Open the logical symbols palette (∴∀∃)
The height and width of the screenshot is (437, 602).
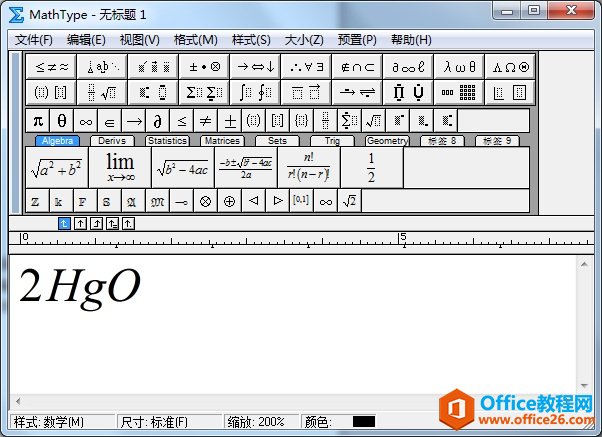click(306, 67)
